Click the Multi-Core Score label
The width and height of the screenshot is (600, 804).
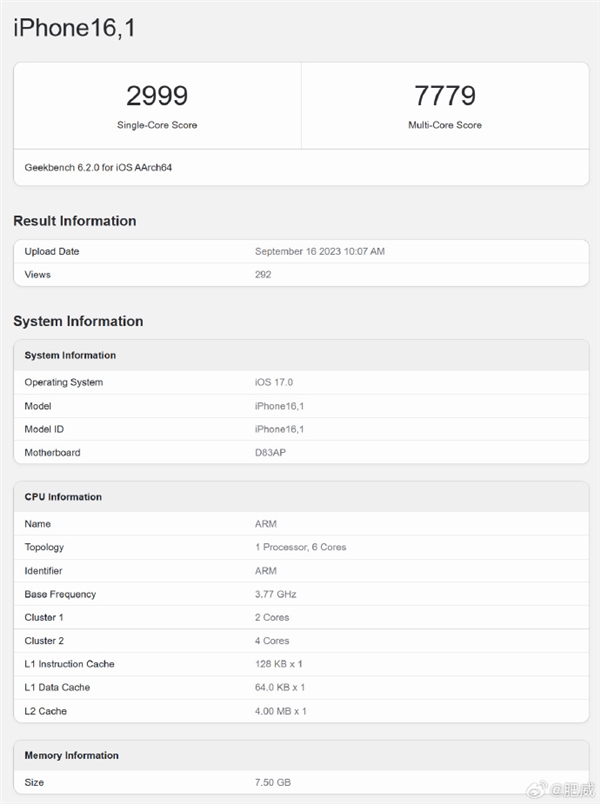(x=445, y=125)
